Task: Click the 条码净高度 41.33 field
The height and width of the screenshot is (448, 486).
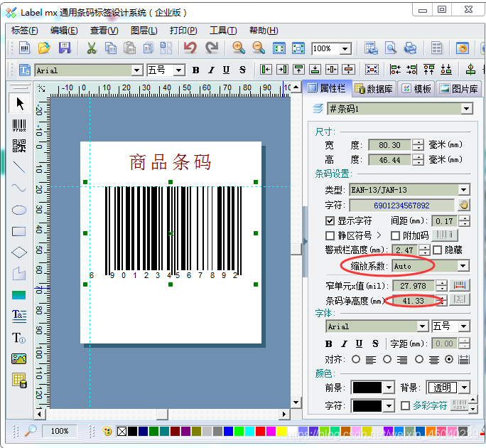Action: pos(414,301)
